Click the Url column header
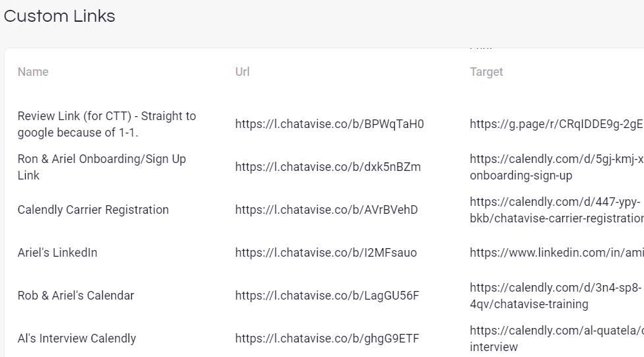This screenshot has height=357, width=644. coord(243,72)
